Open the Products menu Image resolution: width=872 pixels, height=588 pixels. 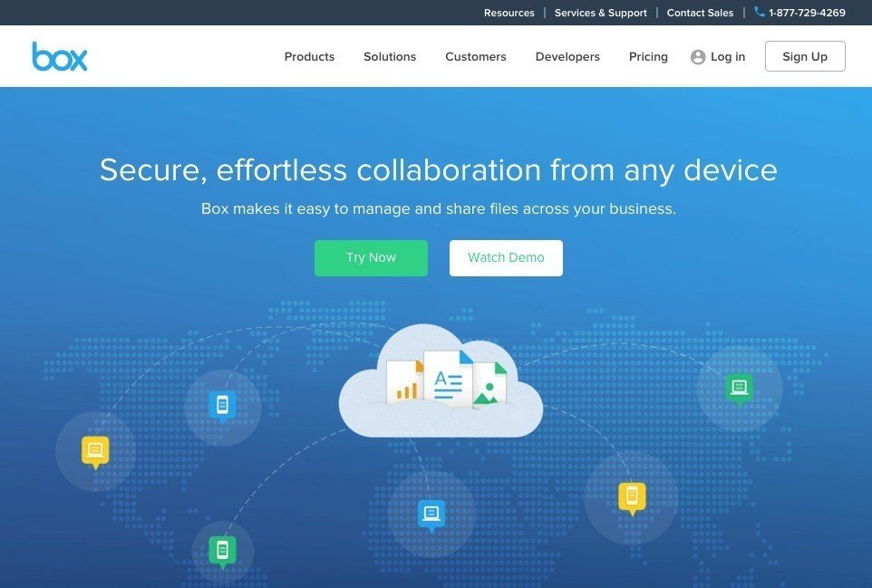pyautogui.click(x=309, y=57)
